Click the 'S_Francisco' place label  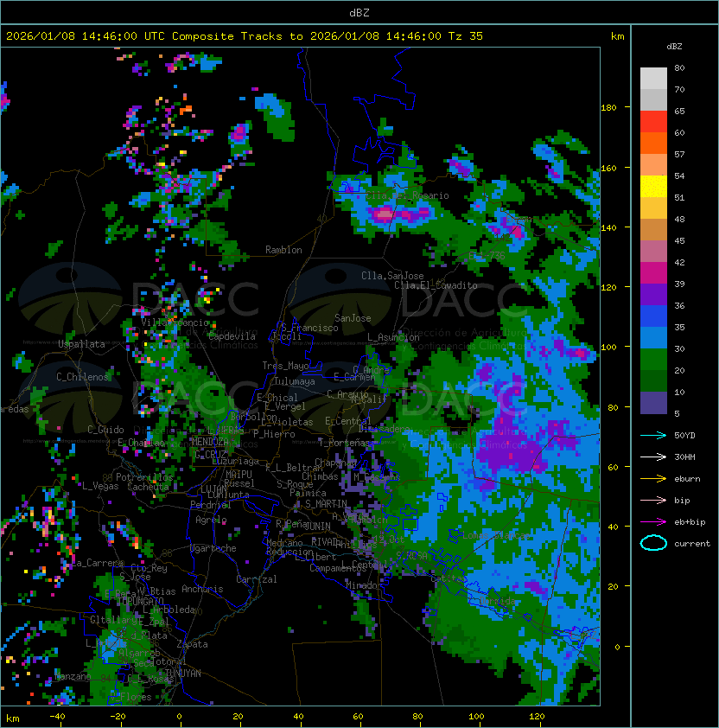pyautogui.click(x=309, y=328)
